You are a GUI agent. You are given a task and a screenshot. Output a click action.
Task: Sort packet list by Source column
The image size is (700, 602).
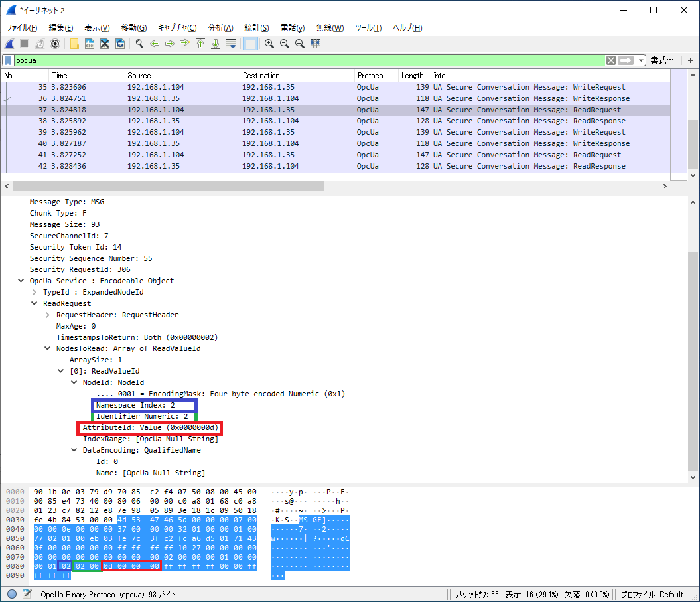182,76
